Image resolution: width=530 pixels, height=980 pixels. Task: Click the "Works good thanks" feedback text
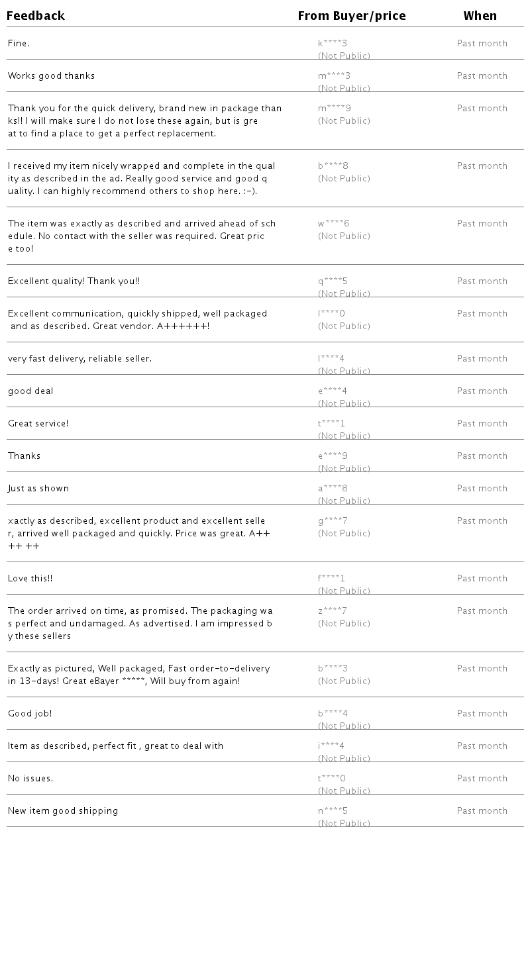tap(51, 76)
